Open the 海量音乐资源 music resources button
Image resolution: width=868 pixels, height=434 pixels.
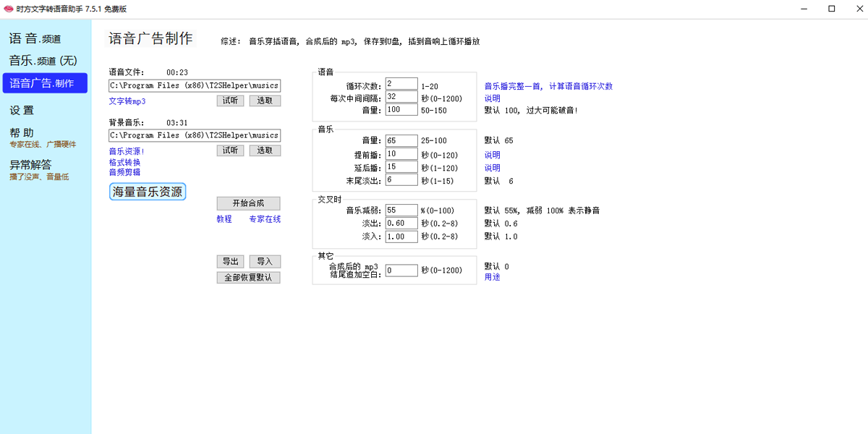point(148,192)
